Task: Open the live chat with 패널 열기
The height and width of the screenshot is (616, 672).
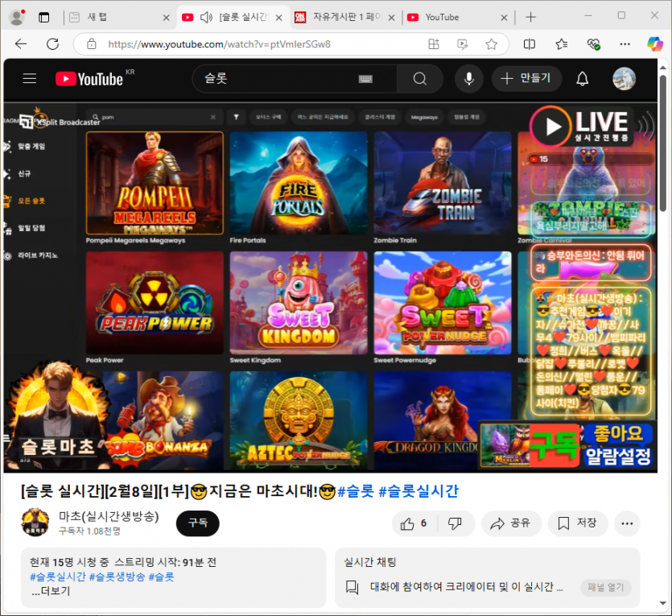Action: (x=605, y=587)
